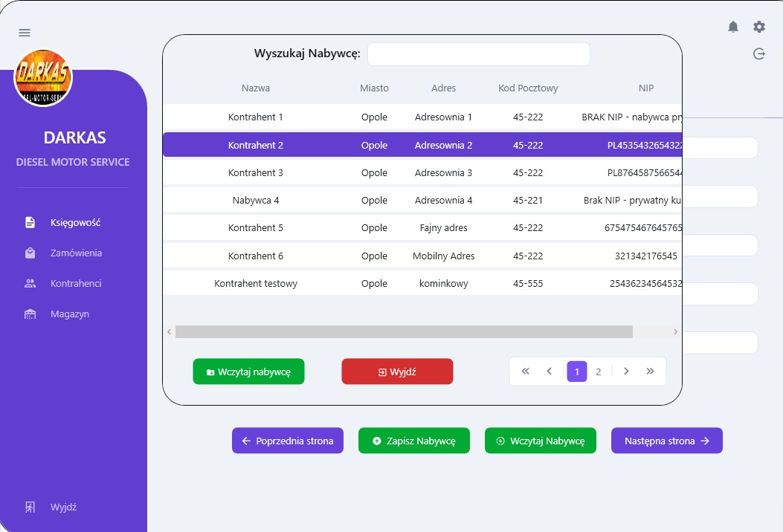Click the table's horizontal scrollbar
The width and height of the screenshot is (783, 532).
(404, 331)
